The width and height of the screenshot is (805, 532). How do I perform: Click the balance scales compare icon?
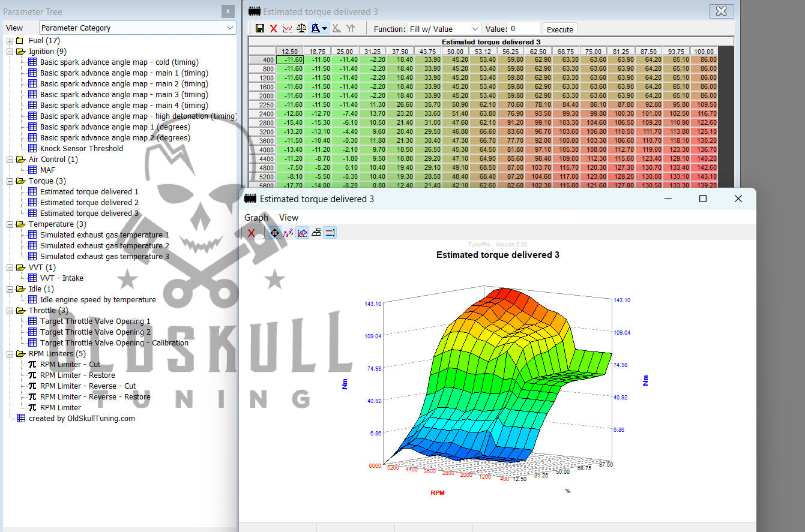pos(301,29)
